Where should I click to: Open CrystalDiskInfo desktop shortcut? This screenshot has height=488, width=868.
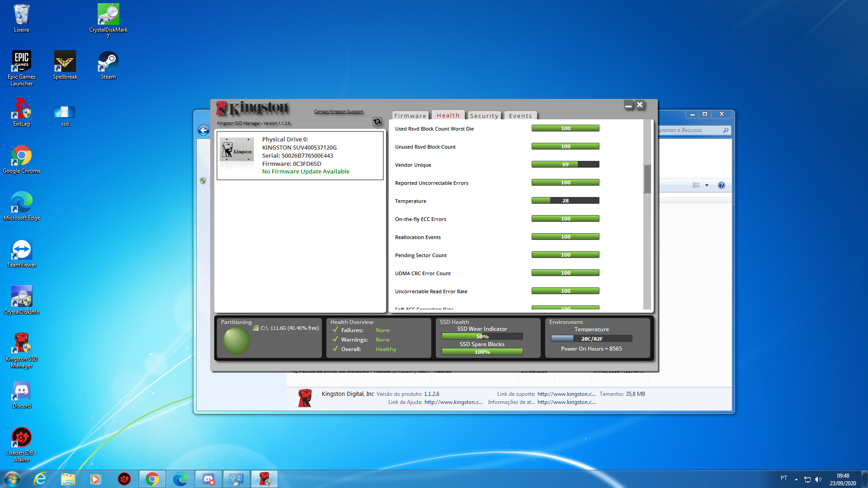point(21,300)
